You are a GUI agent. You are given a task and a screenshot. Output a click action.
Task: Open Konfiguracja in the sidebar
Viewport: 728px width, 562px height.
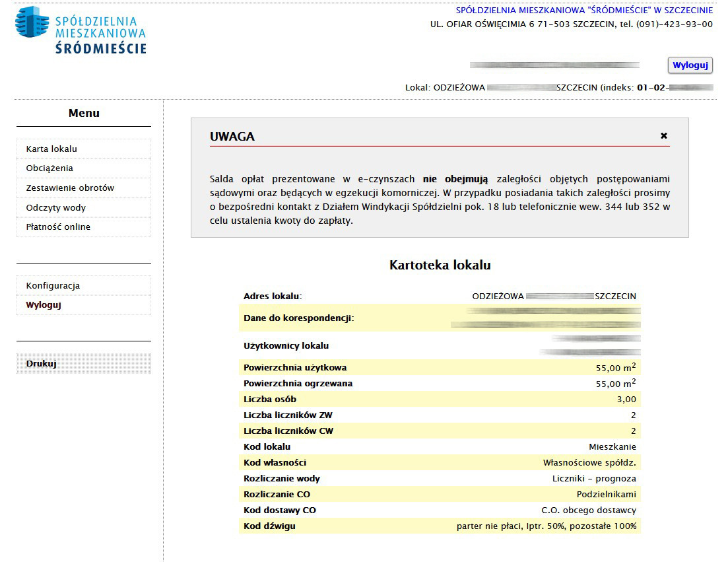coord(53,286)
